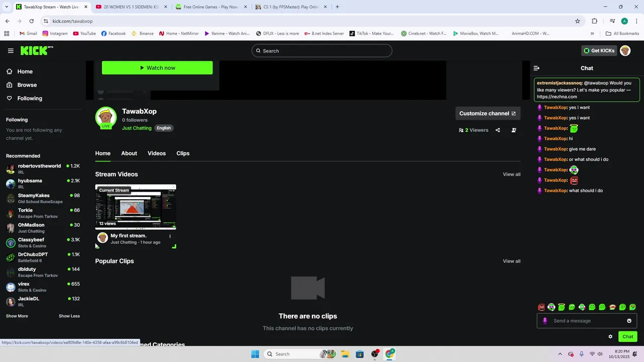Click the Chrome address bar

coord(312,21)
